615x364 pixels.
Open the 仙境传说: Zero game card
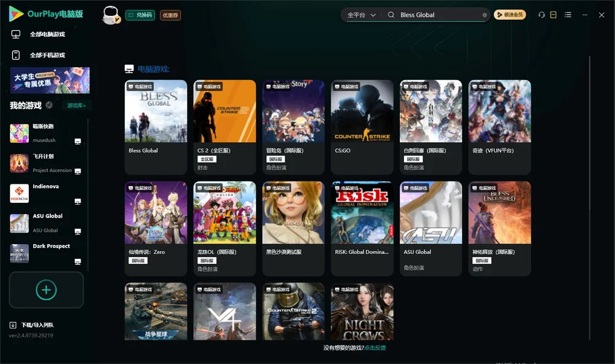(156, 229)
